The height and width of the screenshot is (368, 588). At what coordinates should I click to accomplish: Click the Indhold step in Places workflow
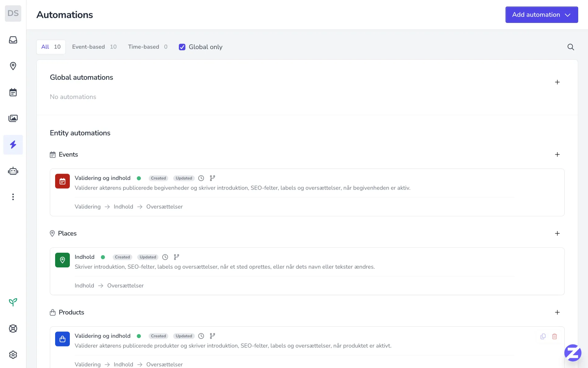point(84,286)
